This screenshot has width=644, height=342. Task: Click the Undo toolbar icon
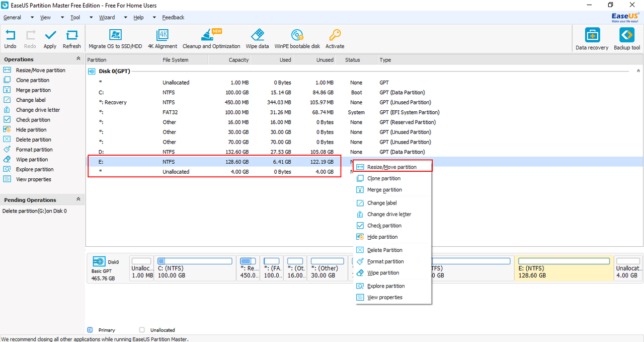tap(10, 39)
